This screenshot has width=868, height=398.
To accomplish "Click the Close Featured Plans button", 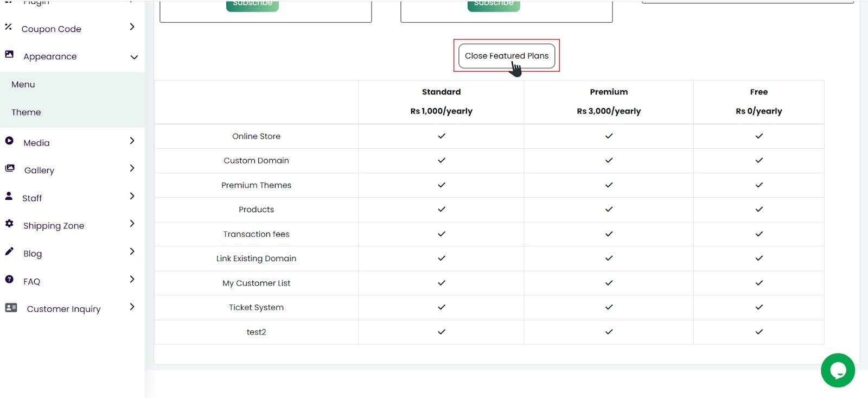I will [506, 56].
